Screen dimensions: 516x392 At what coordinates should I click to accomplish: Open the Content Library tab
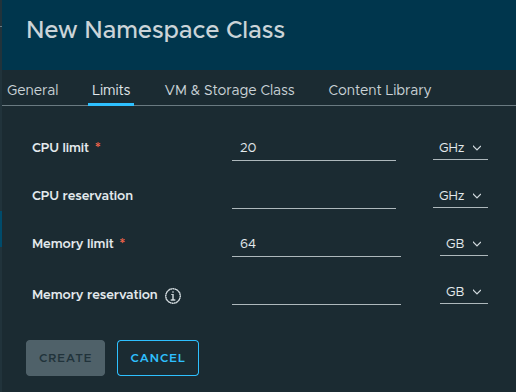pyautogui.click(x=380, y=90)
